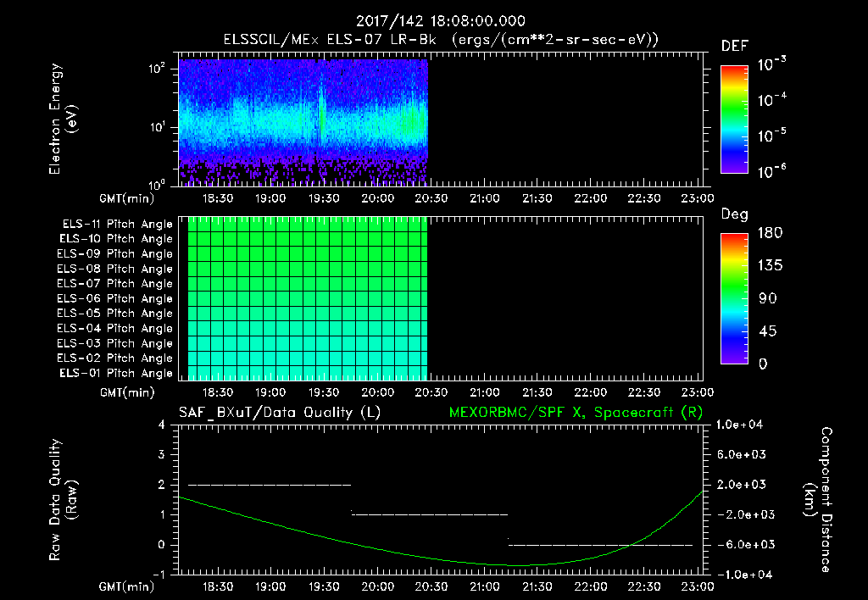Click the 180 value on the Deg scale

(x=770, y=233)
